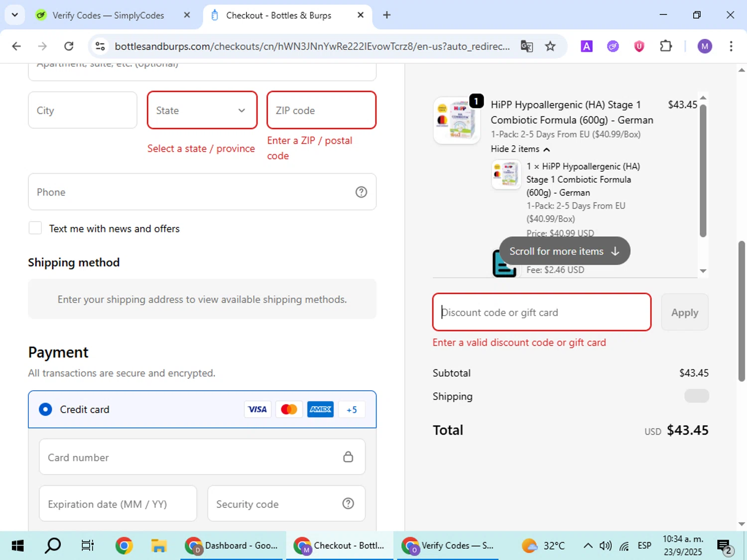Collapse Hide 2 items list
The height and width of the screenshot is (560, 747).
coord(520,149)
